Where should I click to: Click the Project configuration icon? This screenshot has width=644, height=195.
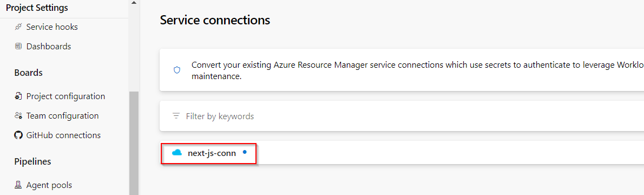pyautogui.click(x=18, y=96)
